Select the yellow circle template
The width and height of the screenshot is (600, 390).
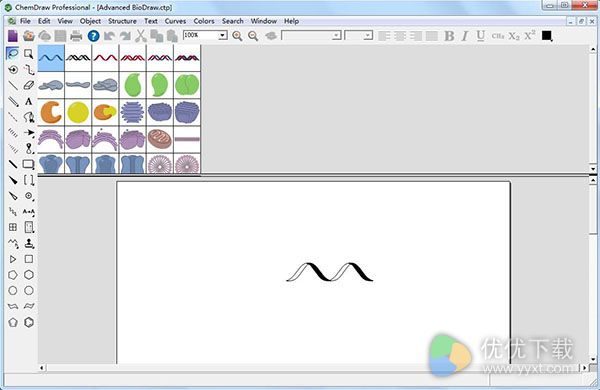tap(78, 113)
